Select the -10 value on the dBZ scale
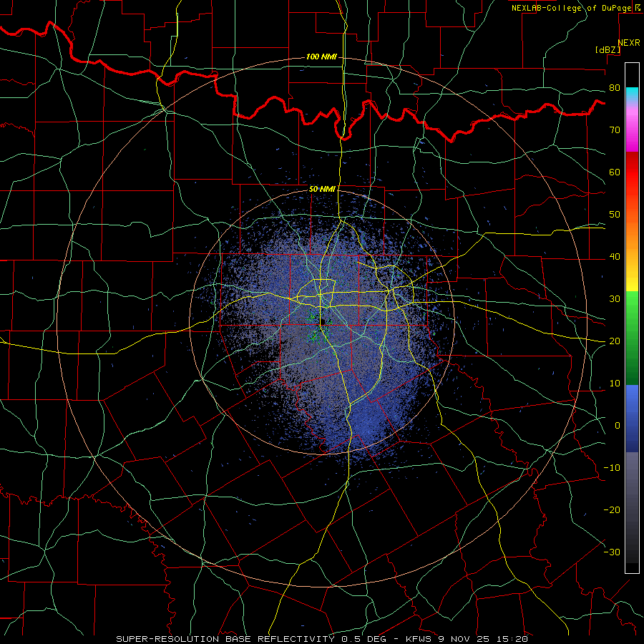Image resolution: width=644 pixels, height=644 pixels. pos(612,468)
